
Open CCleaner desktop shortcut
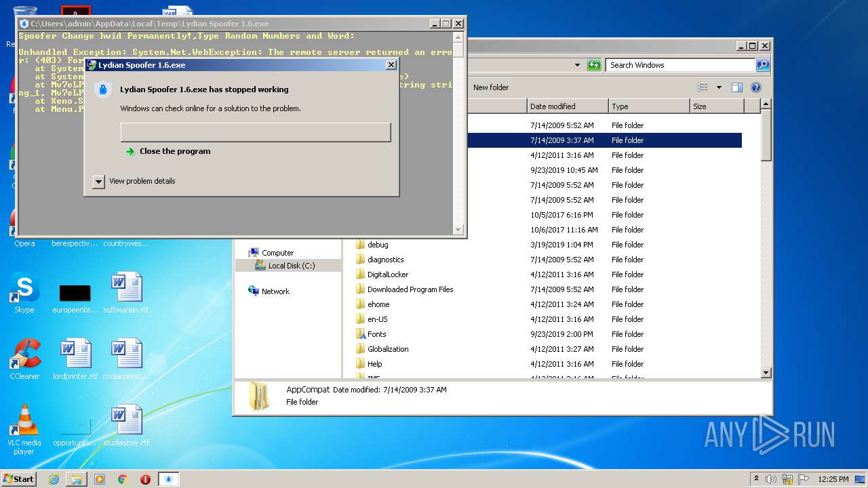point(24,360)
